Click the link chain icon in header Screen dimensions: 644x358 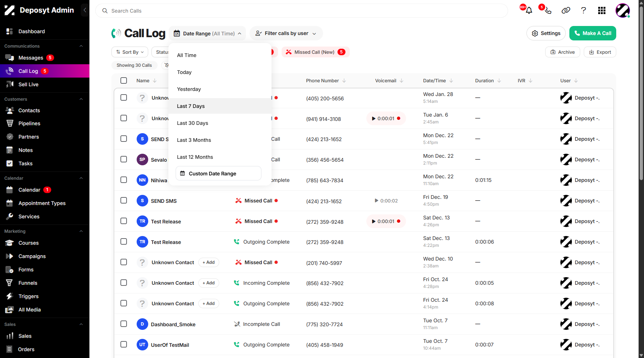(566, 10)
